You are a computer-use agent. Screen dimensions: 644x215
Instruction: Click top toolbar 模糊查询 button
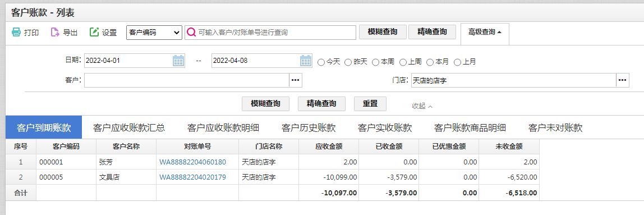point(383,32)
